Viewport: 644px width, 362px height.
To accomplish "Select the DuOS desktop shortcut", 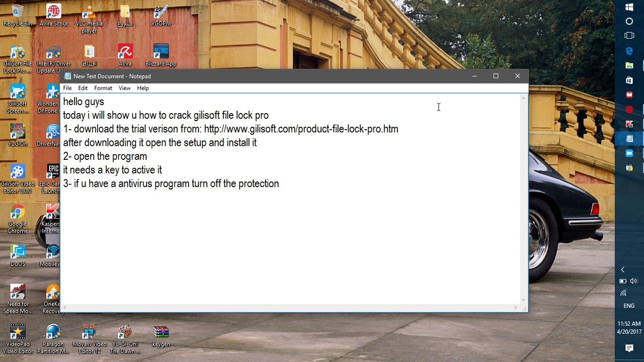I will tap(18, 255).
